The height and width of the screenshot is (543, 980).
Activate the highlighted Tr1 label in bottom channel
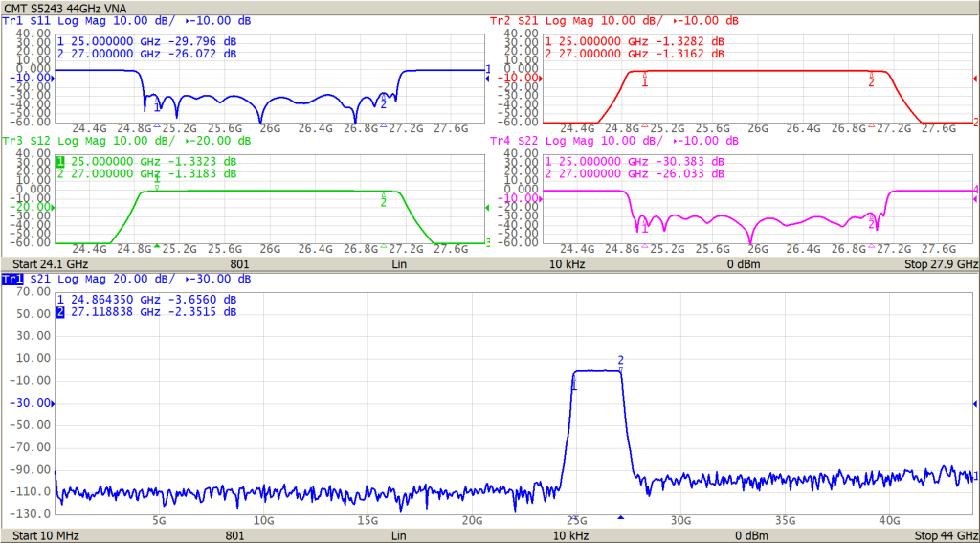point(11,279)
